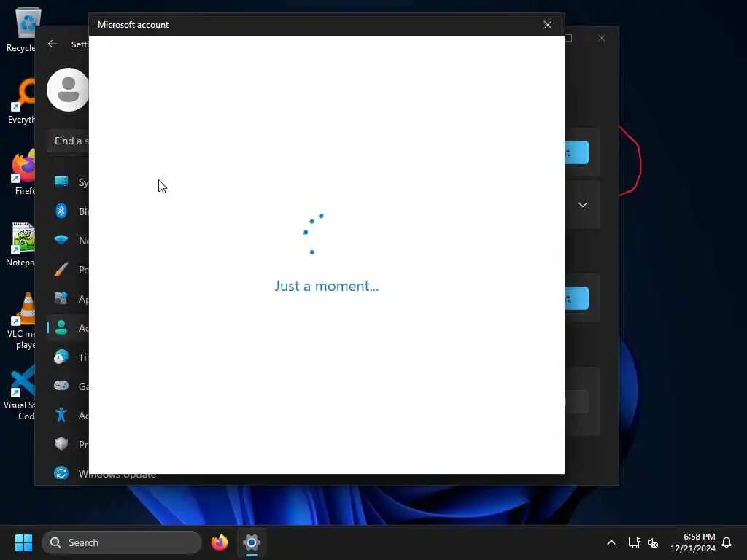The image size is (747, 560).
Task: Open Personalization brush icon in Settings sidebar
Action: (61, 270)
